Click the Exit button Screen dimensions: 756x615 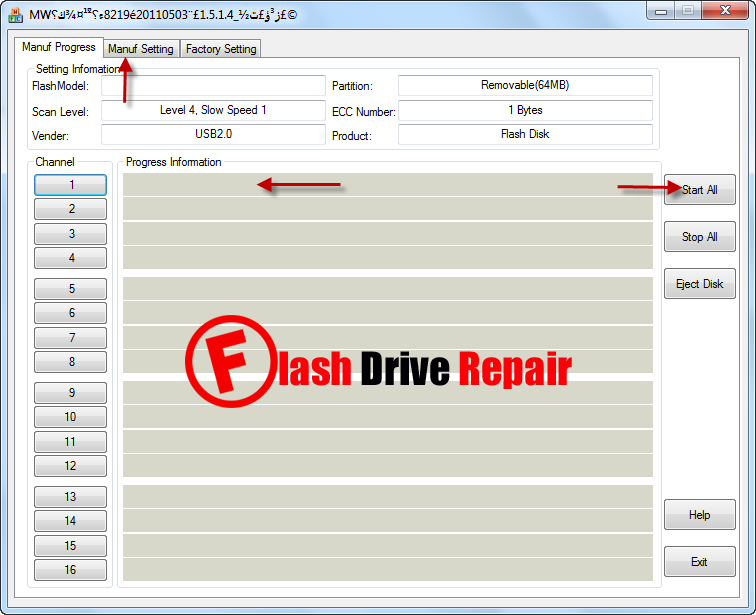tap(700, 562)
